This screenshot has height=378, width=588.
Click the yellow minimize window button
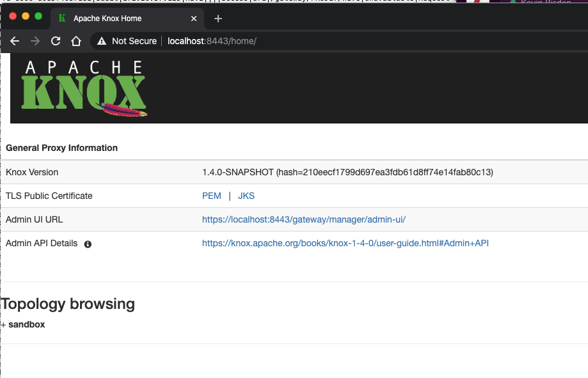26,16
